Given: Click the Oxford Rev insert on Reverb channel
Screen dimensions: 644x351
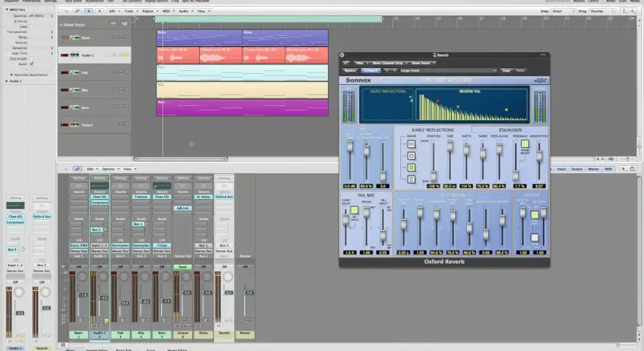Looking at the screenshot, I should pos(224,197).
